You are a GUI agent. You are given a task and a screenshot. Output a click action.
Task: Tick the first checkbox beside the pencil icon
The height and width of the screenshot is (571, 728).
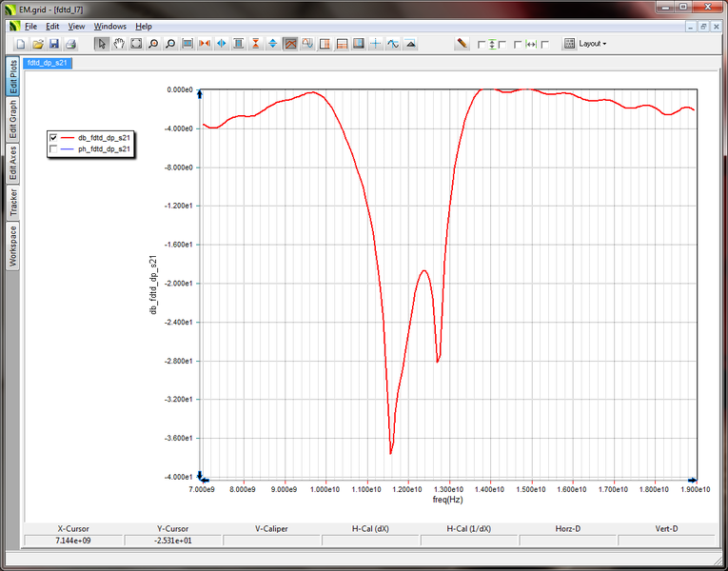pyautogui.click(x=482, y=44)
